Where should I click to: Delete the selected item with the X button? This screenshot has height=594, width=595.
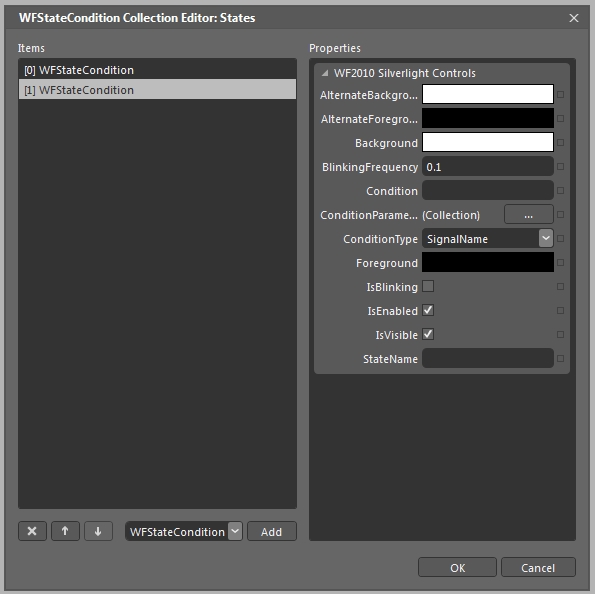point(32,531)
